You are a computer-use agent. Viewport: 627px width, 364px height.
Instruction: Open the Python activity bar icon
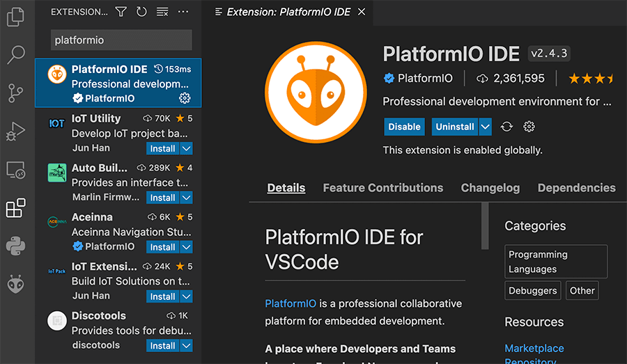tap(15, 246)
